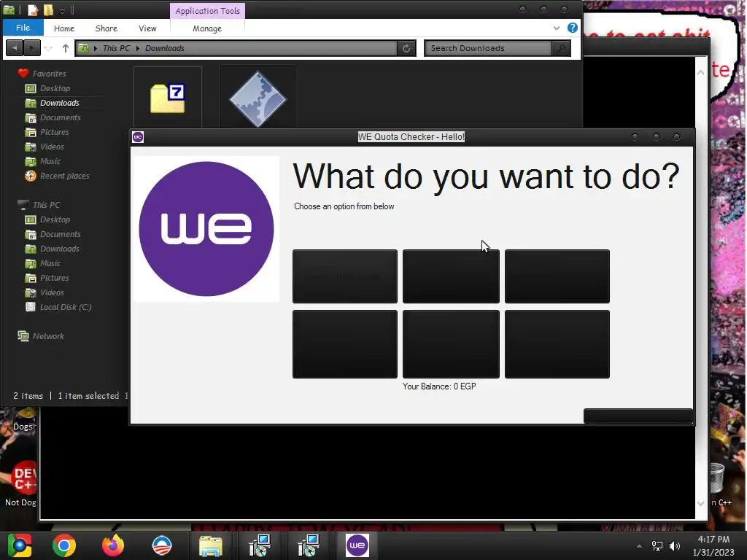Viewport: 747px width, 560px height.
Task: Click the scroll-down arrow of the back window
Action: tap(701, 503)
